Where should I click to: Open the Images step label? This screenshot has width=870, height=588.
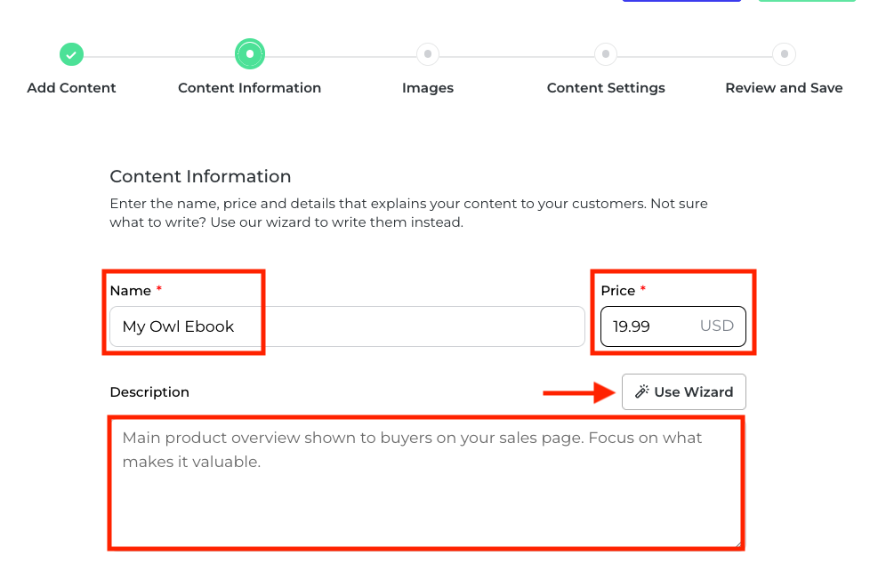coord(428,88)
